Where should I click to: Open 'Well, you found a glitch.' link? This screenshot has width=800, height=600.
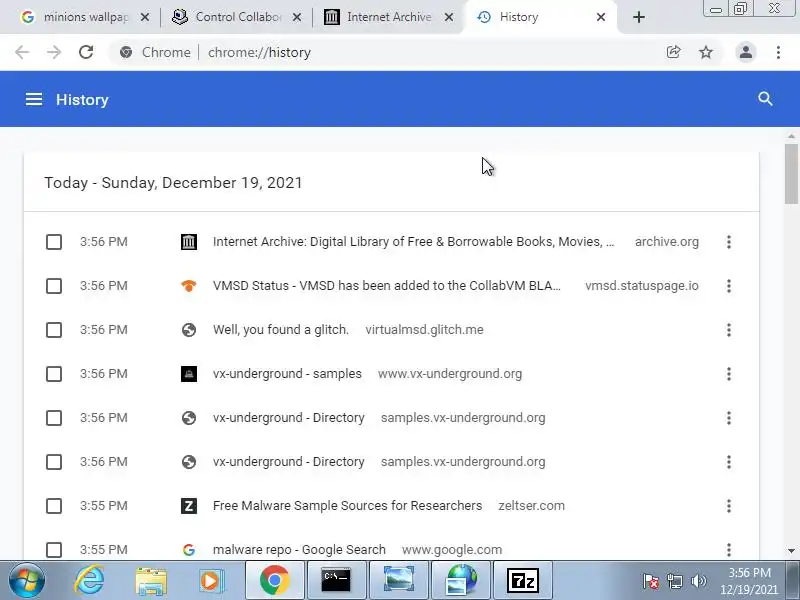coord(281,330)
